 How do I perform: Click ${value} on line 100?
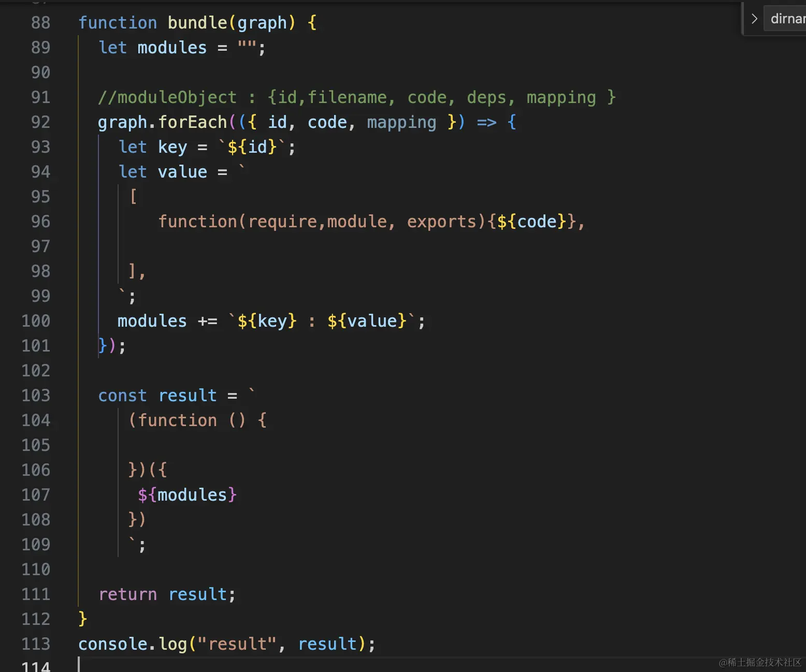[x=367, y=321]
